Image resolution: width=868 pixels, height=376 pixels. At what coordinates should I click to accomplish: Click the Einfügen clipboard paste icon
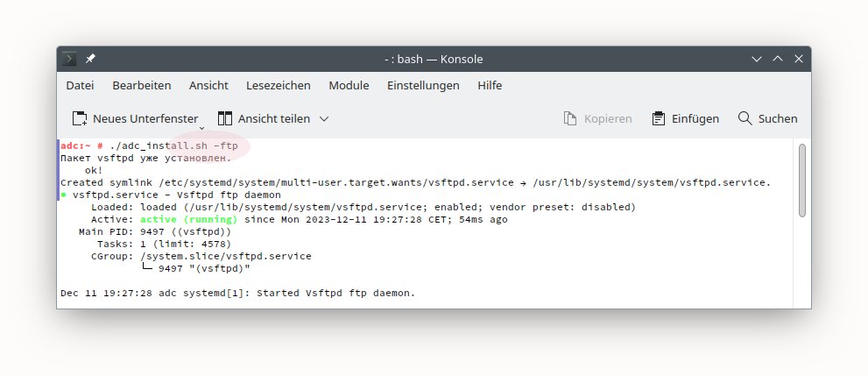(660, 118)
